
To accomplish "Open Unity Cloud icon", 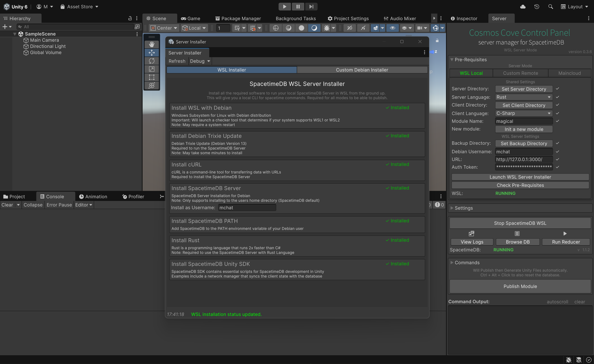I will pos(523,6).
